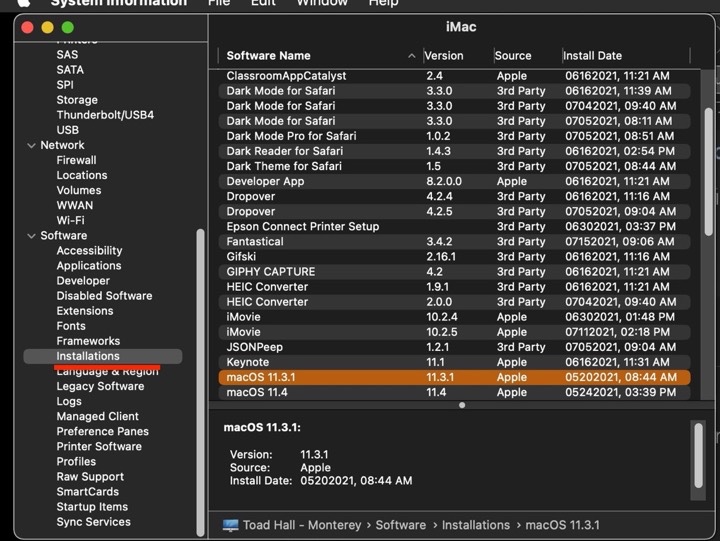Collapse the Network section in sidebar
This screenshot has width=720, height=541.
point(30,145)
